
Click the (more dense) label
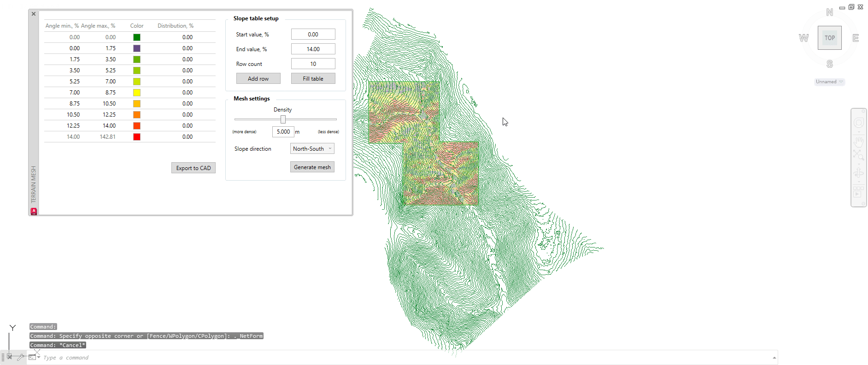pos(244,132)
